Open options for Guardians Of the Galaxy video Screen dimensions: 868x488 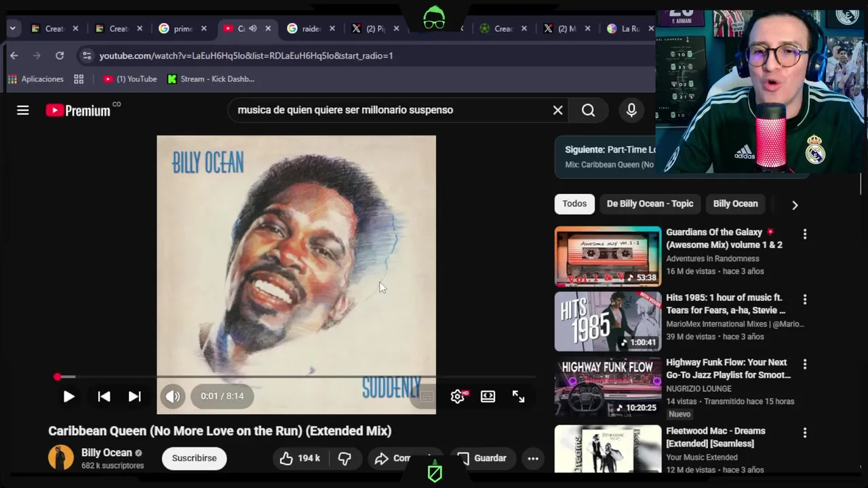pyautogui.click(x=805, y=234)
